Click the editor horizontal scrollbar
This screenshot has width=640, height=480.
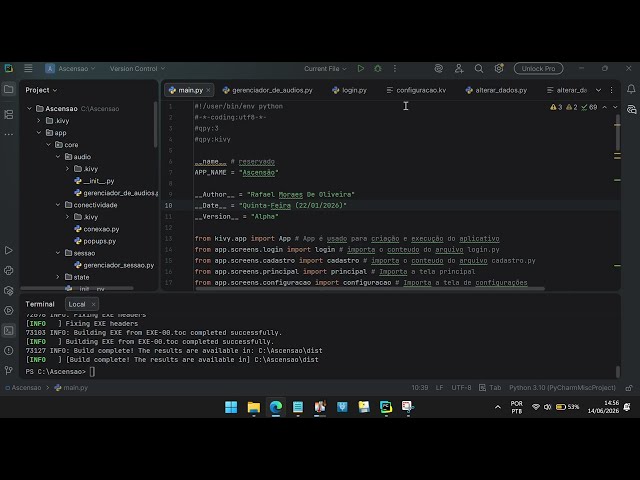point(370,289)
